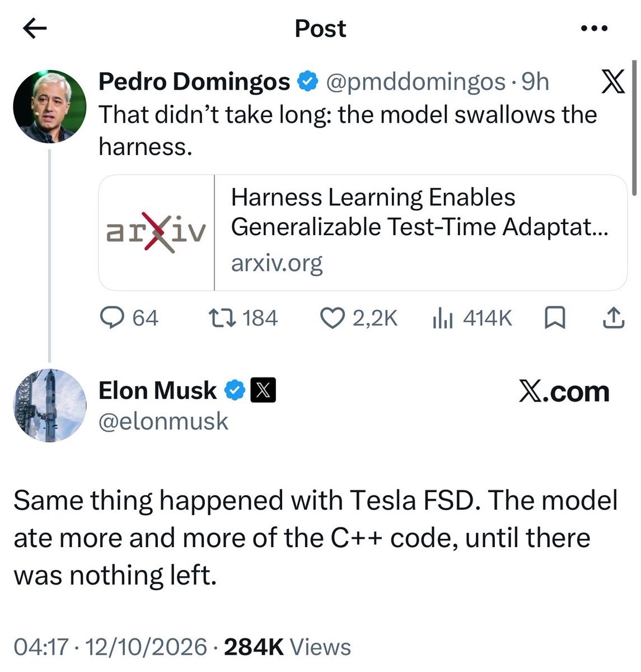The height and width of the screenshot is (672, 641).
Task: View analytics showing 414K views
Action: pyautogui.click(x=472, y=318)
